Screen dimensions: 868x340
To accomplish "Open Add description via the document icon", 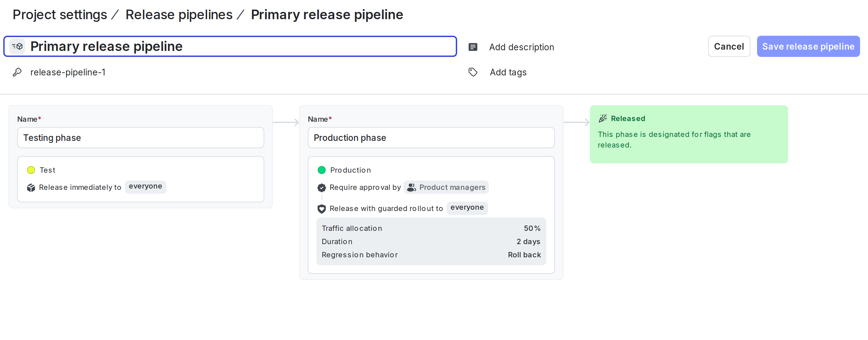I will click(x=473, y=47).
